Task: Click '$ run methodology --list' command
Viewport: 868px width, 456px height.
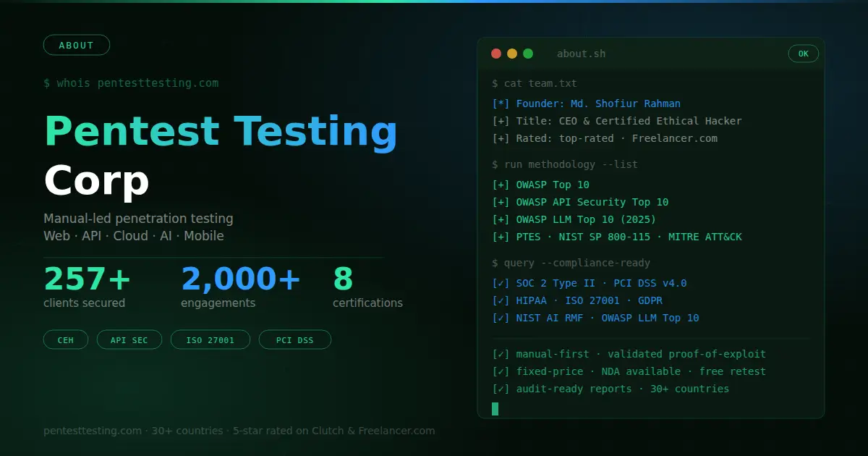Action: click(x=565, y=164)
